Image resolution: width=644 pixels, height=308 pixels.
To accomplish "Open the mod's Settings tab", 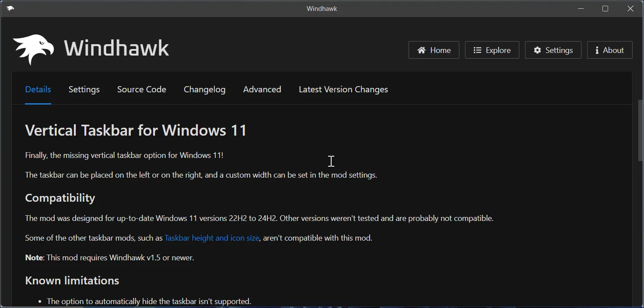I will point(84,89).
